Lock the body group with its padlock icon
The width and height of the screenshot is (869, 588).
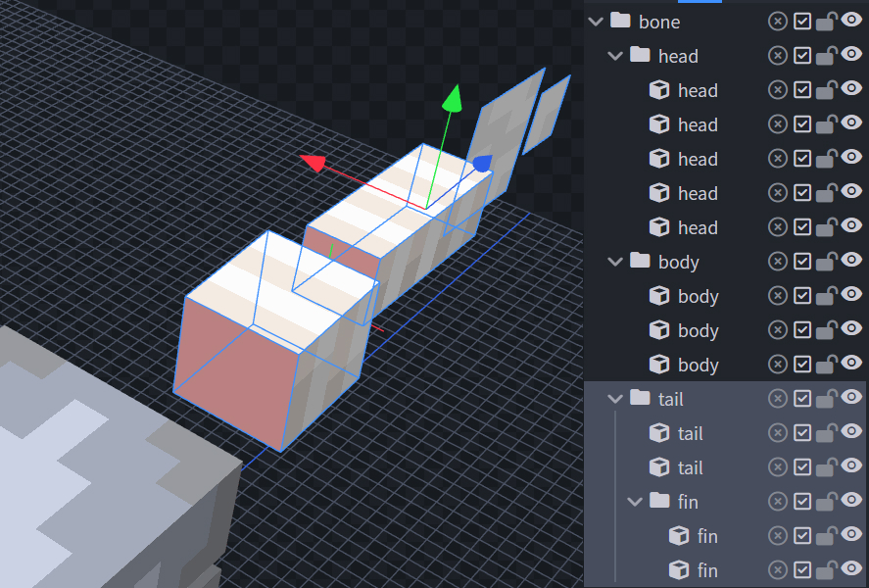[826, 262]
